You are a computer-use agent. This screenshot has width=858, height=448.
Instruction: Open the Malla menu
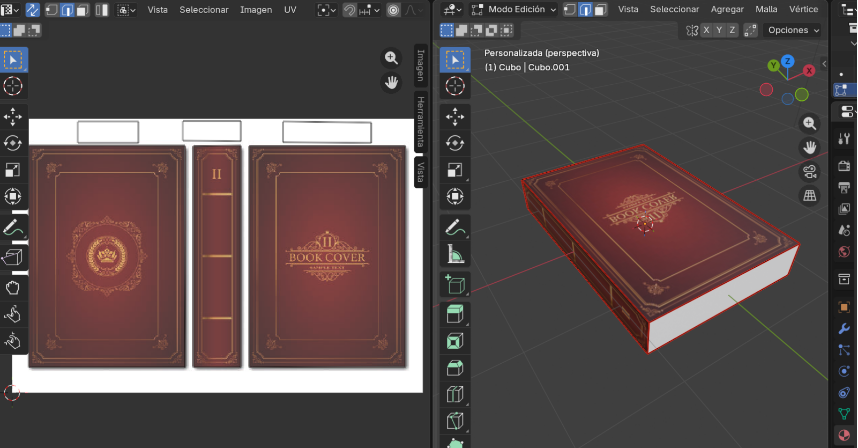coord(766,9)
